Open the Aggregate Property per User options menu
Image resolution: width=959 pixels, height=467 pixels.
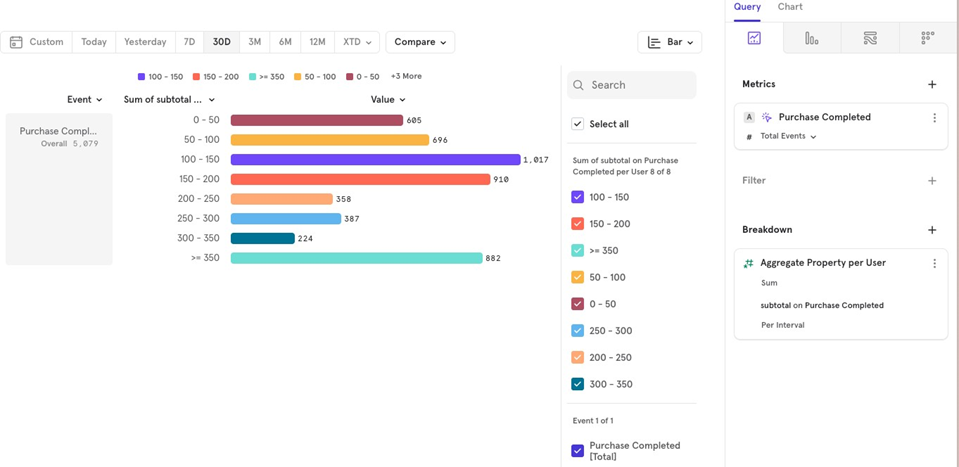pos(934,264)
